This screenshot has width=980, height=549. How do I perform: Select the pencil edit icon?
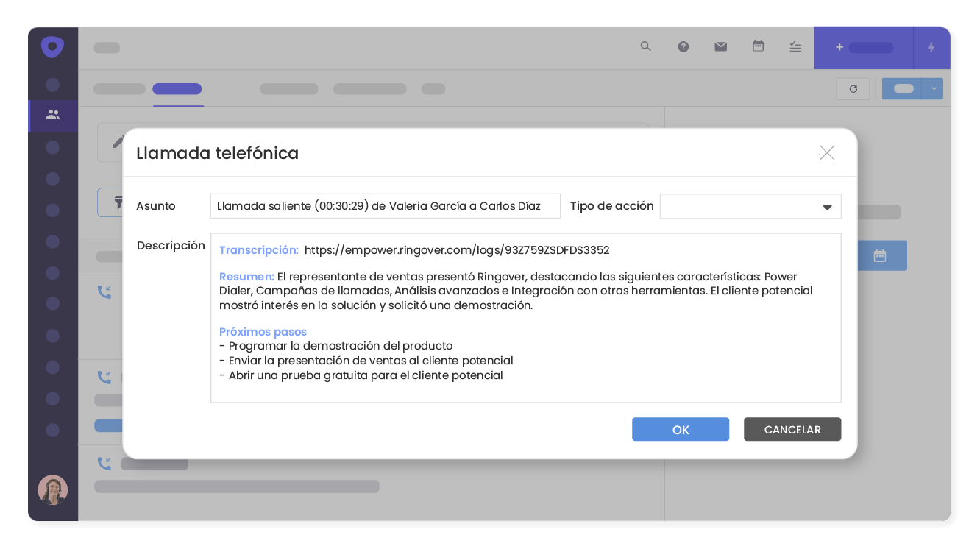pyautogui.click(x=120, y=142)
